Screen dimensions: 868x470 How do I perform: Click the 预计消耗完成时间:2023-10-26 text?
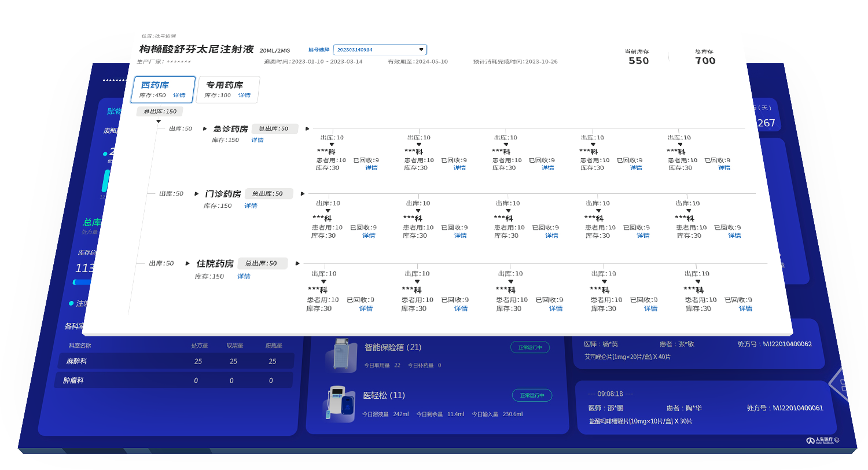point(515,61)
